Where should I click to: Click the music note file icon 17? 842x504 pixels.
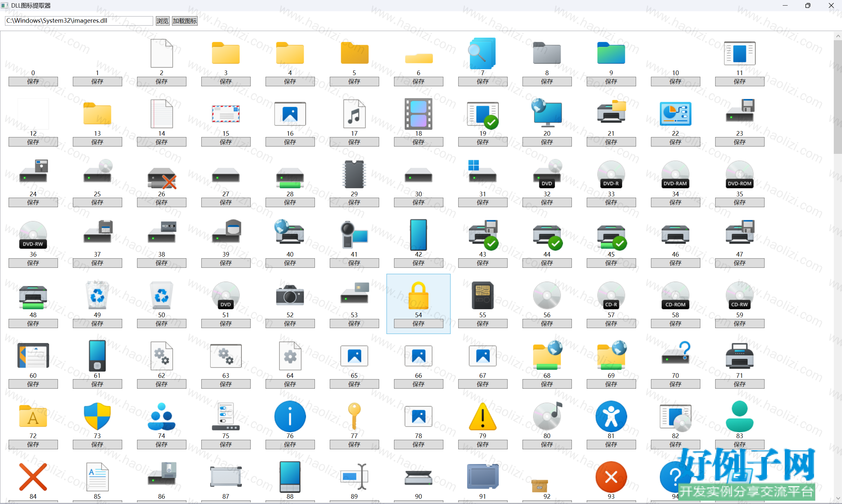tap(354, 114)
